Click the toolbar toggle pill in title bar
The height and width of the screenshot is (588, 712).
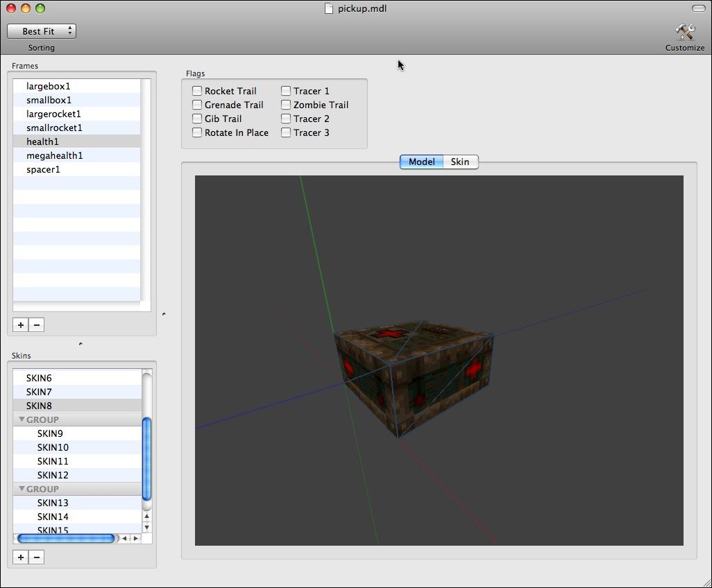(x=698, y=8)
